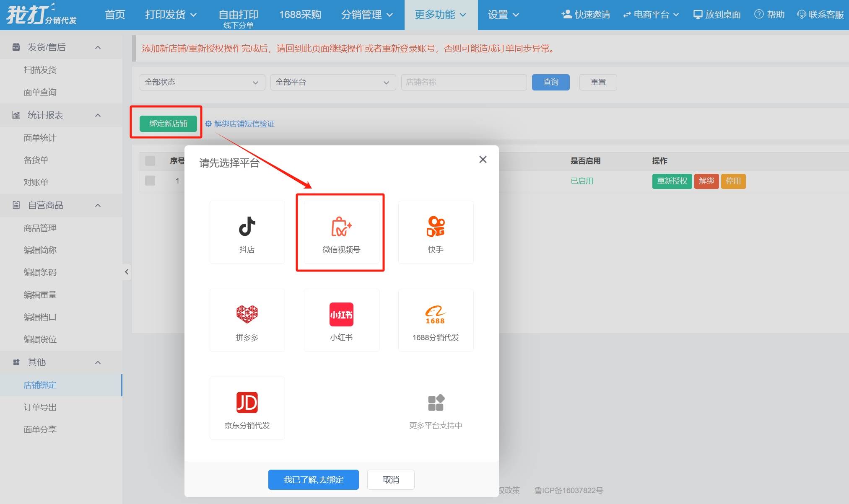The image size is (849, 504).
Task: Collapse the left sidebar with arrow handle
Action: click(127, 272)
